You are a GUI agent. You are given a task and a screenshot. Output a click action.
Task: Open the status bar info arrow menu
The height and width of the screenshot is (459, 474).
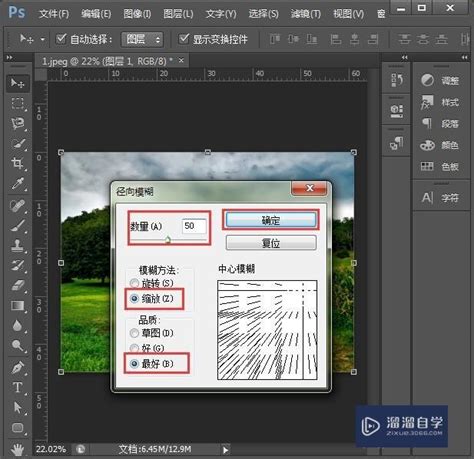226,450
